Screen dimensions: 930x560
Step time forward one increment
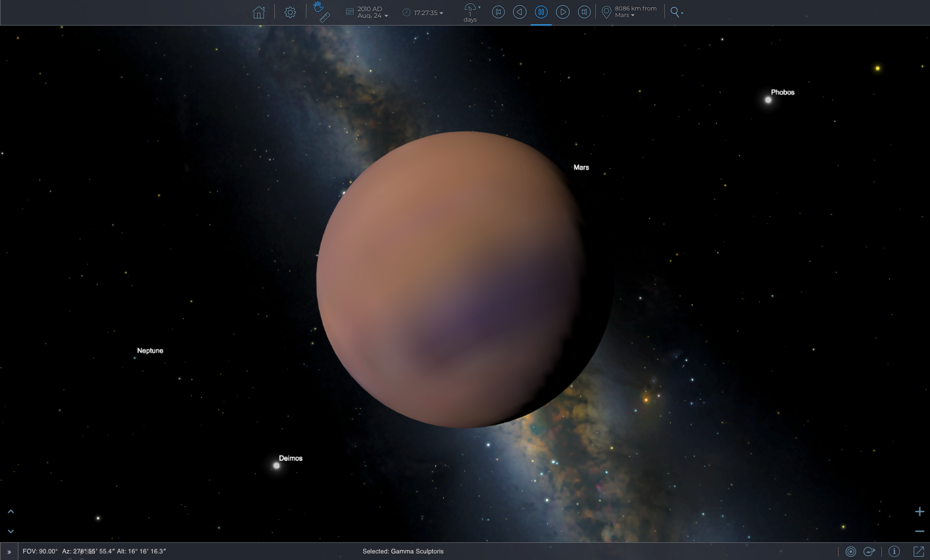[584, 12]
